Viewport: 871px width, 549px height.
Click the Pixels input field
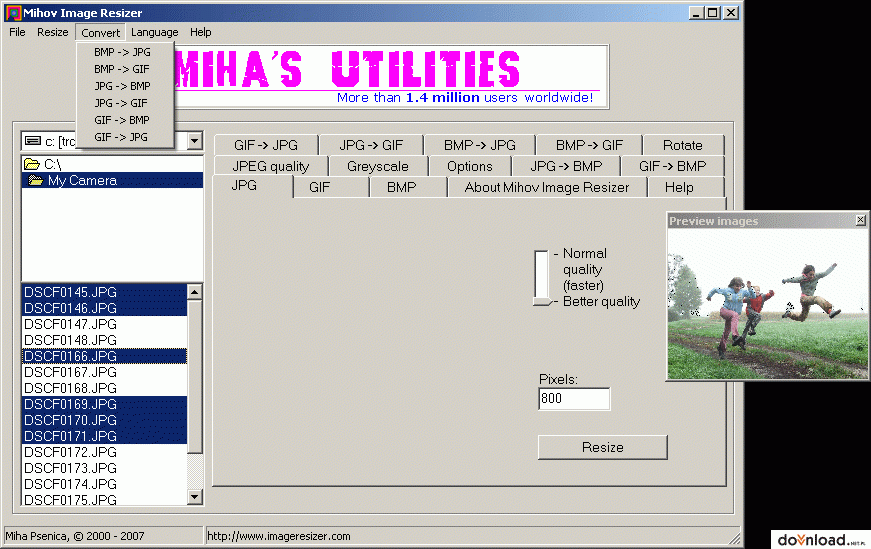tap(574, 398)
